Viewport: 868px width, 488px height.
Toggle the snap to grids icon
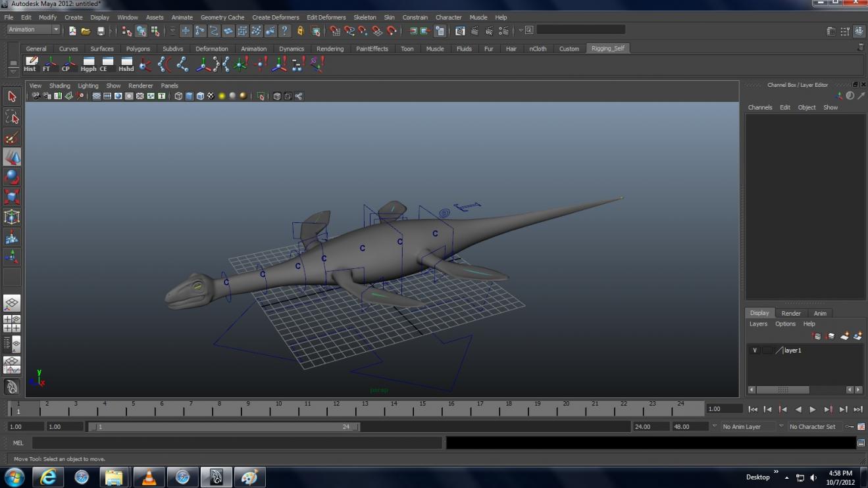335,31
